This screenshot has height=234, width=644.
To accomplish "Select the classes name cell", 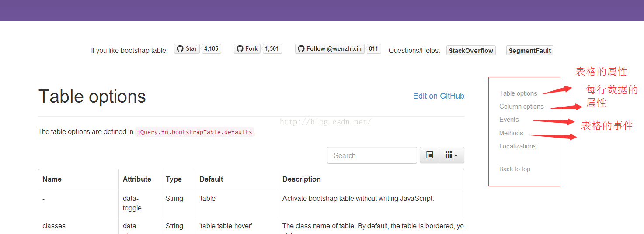I will click(x=79, y=226).
